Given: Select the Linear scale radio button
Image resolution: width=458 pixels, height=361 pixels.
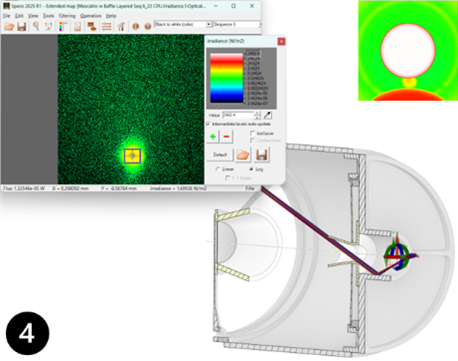Looking at the screenshot, I should [x=218, y=169].
